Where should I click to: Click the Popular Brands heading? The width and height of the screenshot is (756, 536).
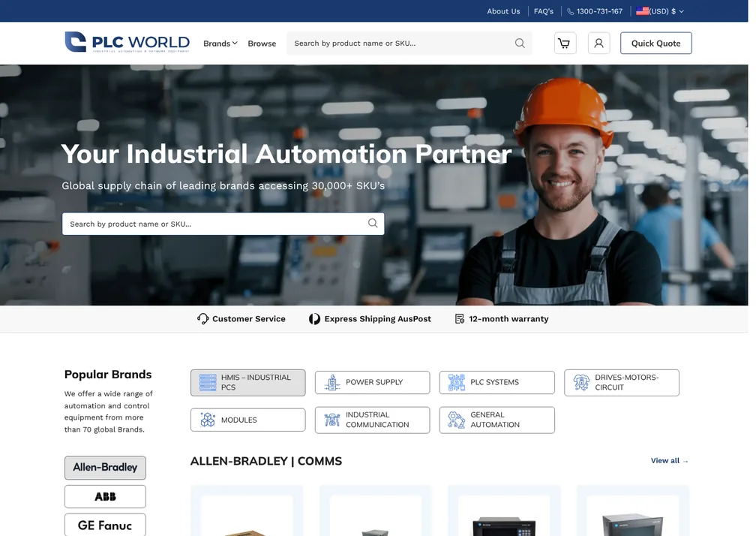(108, 375)
